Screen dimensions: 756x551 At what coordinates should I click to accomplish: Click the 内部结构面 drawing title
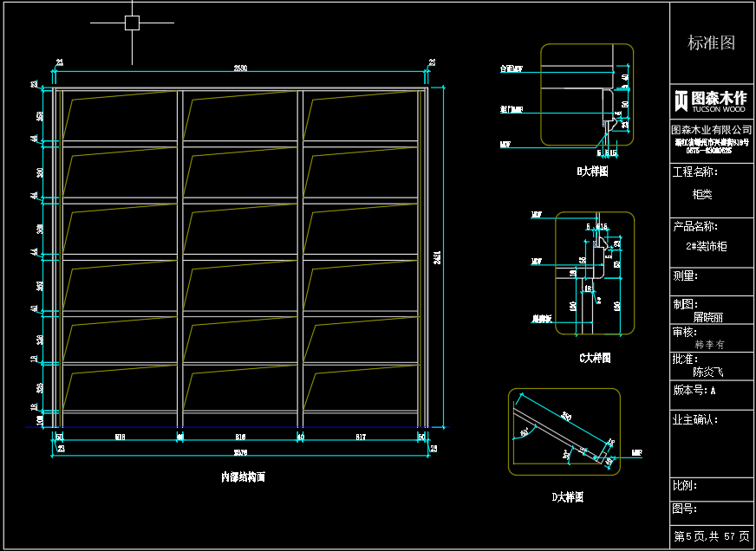tap(243, 477)
